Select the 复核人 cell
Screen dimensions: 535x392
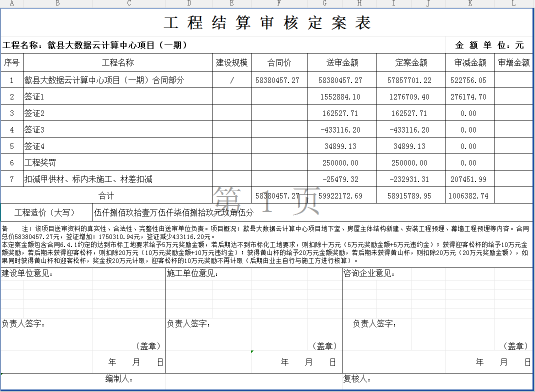pos(356,379)
